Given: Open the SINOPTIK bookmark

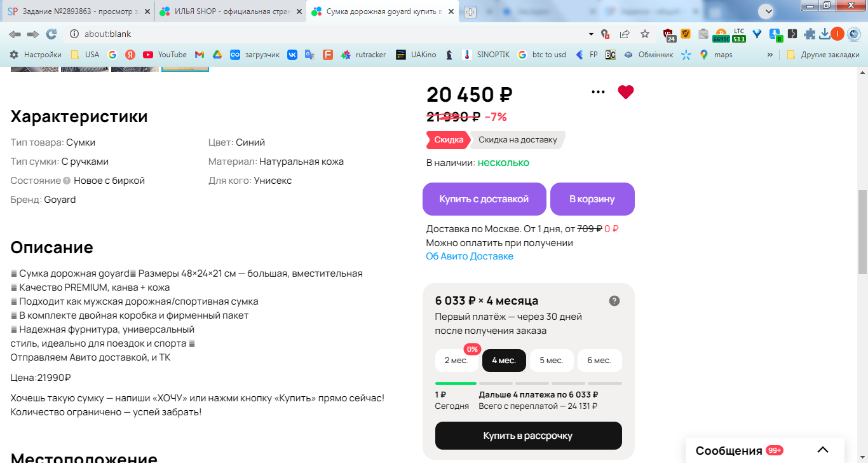Looking at the screenshot, I should point(487,55).
